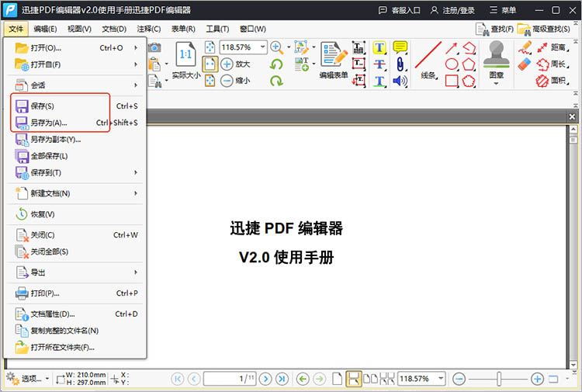Screen dimensions: 582x392
Task: Select the cloud shape tool
Action: pos(469,81)
